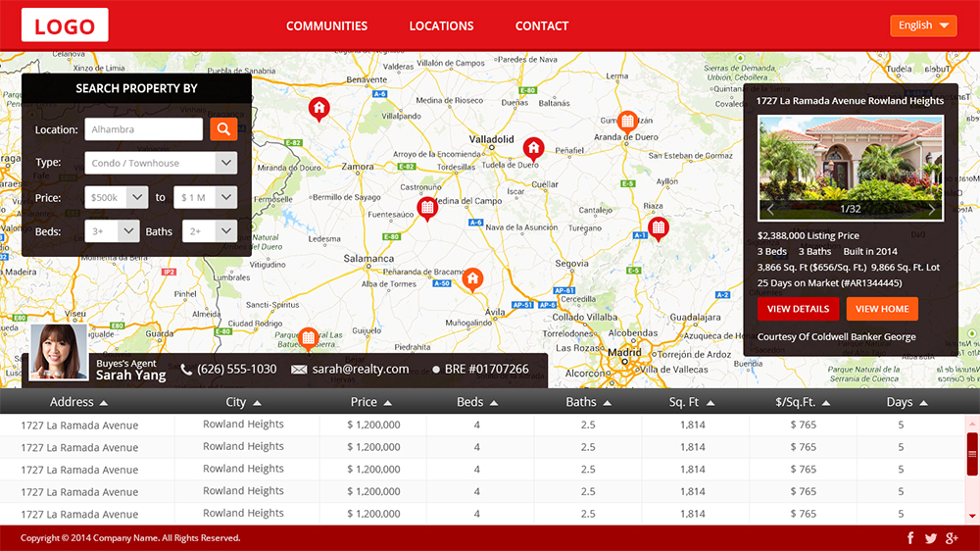Viewport: 980px width, 551px height.
Task: Click the envelope icon beside sarah@realty.com
Action: coord(299,370)
